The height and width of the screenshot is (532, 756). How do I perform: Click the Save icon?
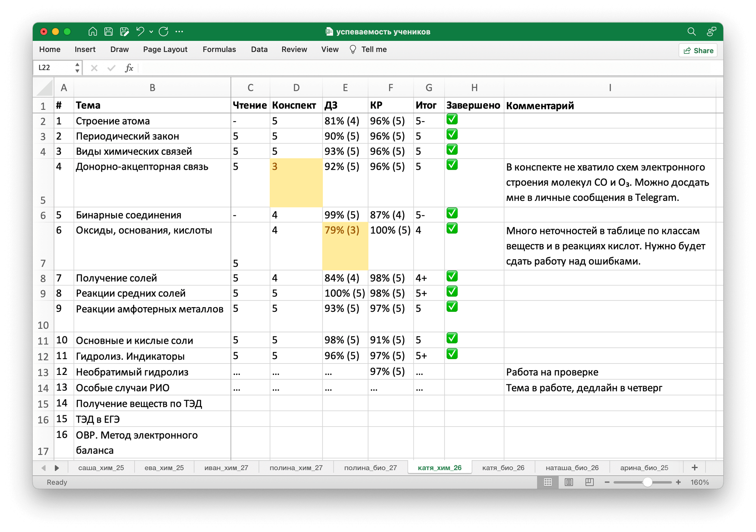click(109, 32)
